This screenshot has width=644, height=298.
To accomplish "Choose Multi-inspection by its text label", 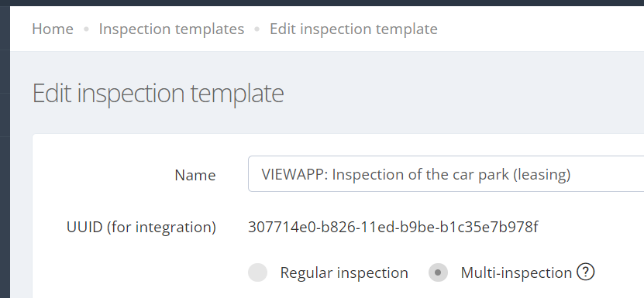I will 516,272.
